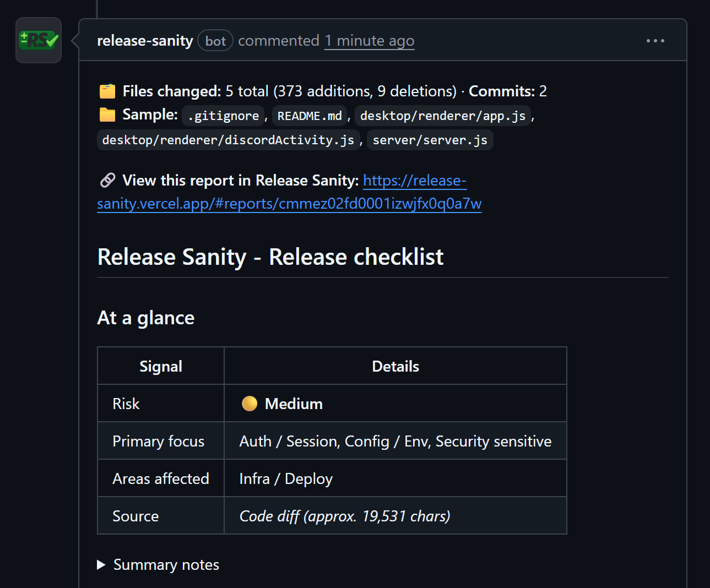Click the yellow circle risk indicator emoji
This screenshot has height=588, width=710.
click(x=249, y=403)
